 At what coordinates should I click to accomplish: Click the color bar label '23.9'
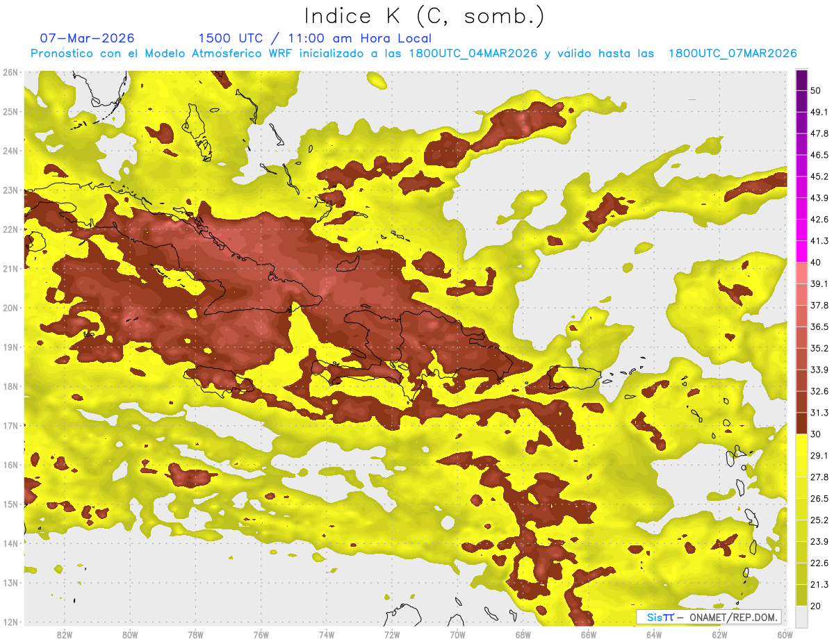[819, 542]
